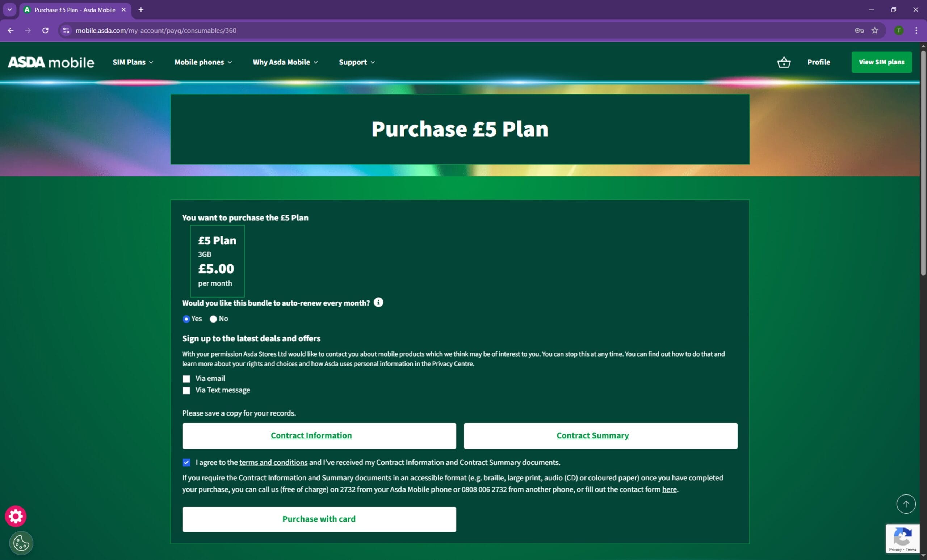Viewport: 927px width, 560px height.
Task: Open the Support menu
Action: [x=357, y=62]
